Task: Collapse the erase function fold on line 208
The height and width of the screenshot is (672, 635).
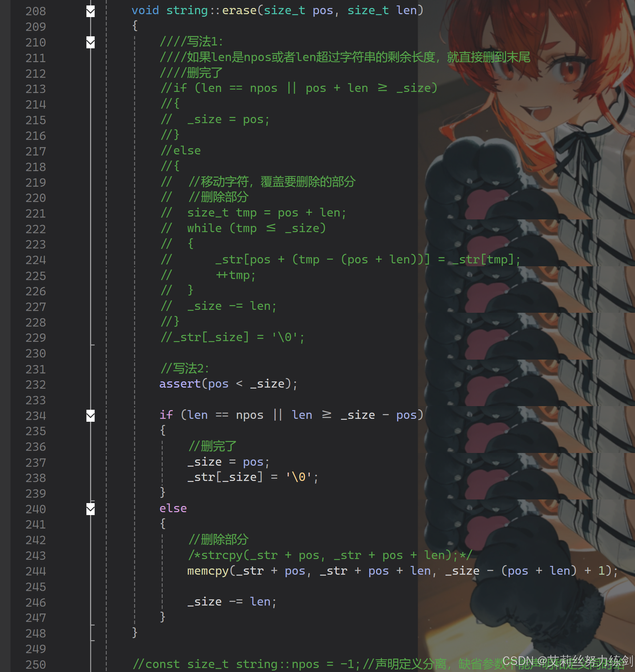Action: 90,11
